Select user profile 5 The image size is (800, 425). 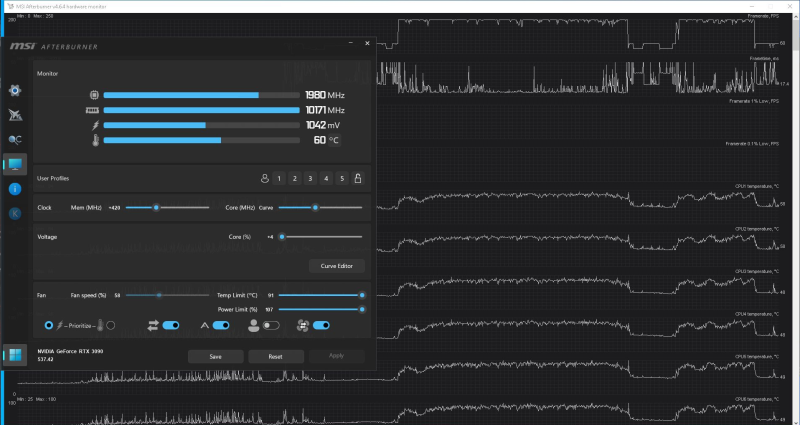(x=342, y=179)
